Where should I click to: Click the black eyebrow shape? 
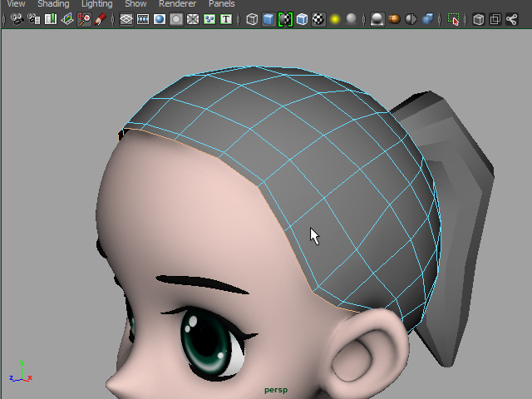click(x=202, y=283)
